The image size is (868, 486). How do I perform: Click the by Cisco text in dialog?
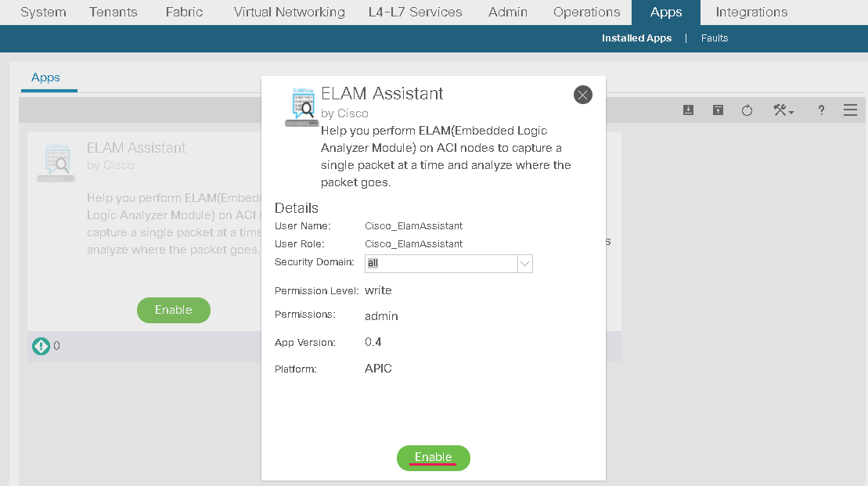(x=344, y=113)
